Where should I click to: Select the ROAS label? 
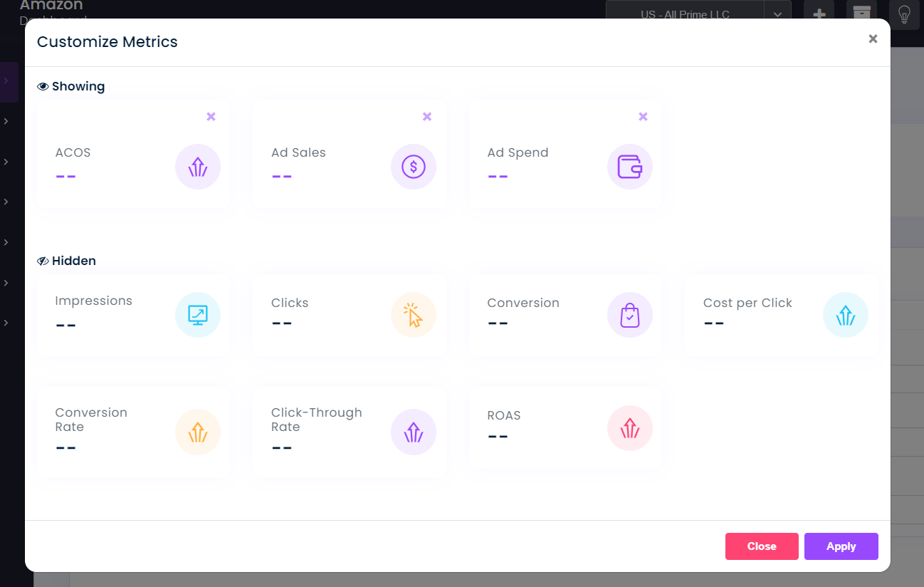coord(504,415)
